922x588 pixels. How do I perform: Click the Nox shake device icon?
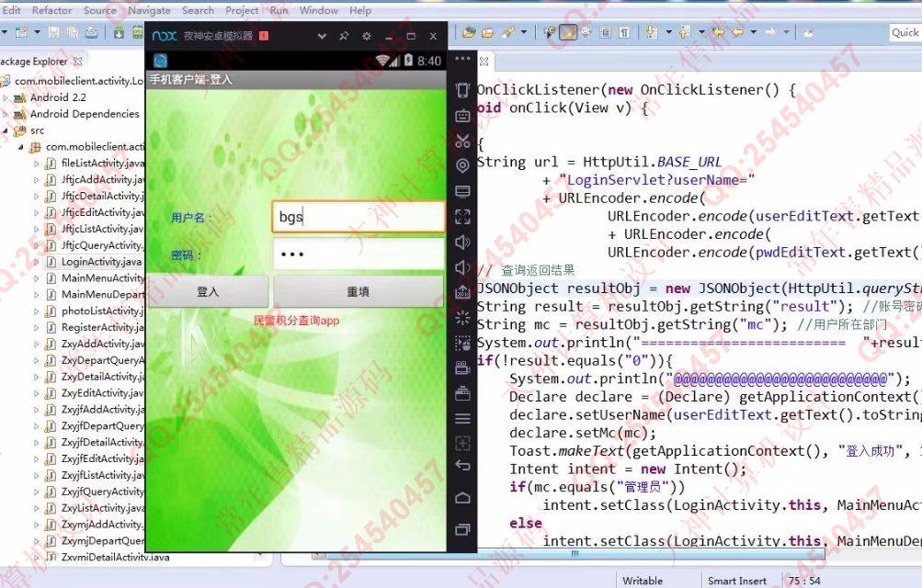coord(462,90)
